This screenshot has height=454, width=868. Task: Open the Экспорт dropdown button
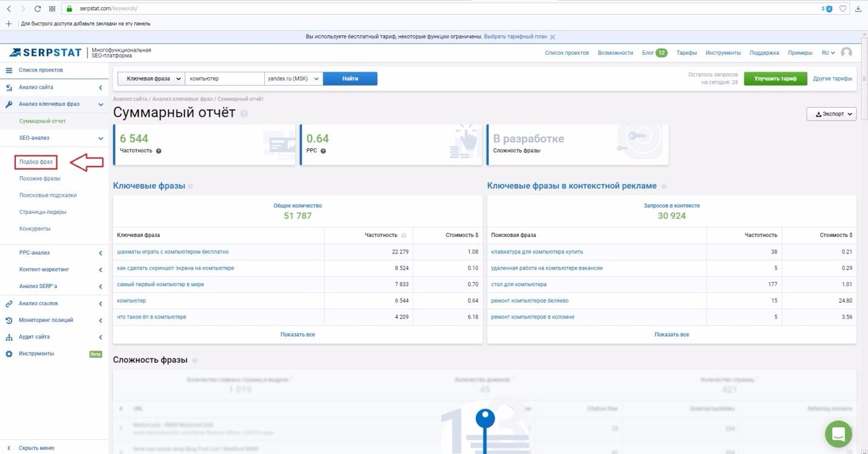tap(832, 114)
